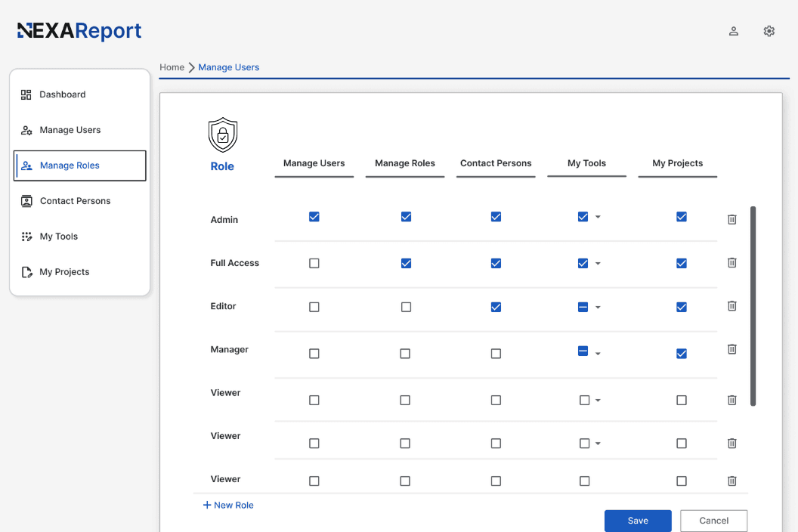798x532 pixels.
Task: Delete the Admin role using its trash icon
Action: coord(731,219)
